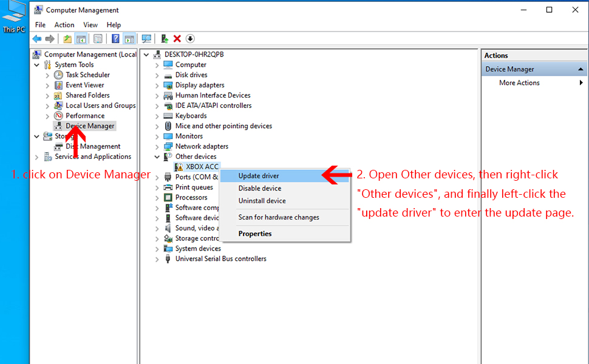The height and width of the screenshot is (364, 589).
Task: Click the Update driver toolbar icon
Action: 164,39
